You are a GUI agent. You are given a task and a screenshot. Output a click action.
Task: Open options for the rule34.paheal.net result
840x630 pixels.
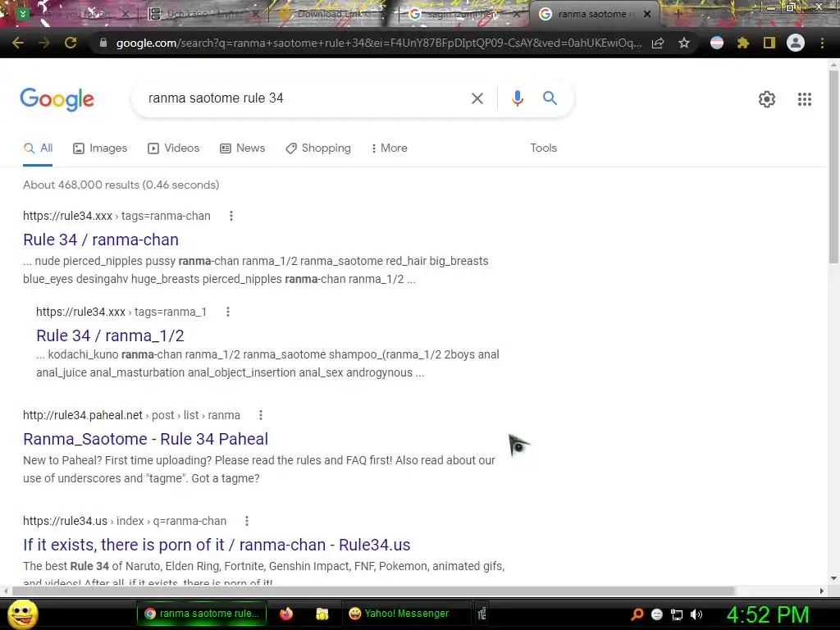(260, 415)
